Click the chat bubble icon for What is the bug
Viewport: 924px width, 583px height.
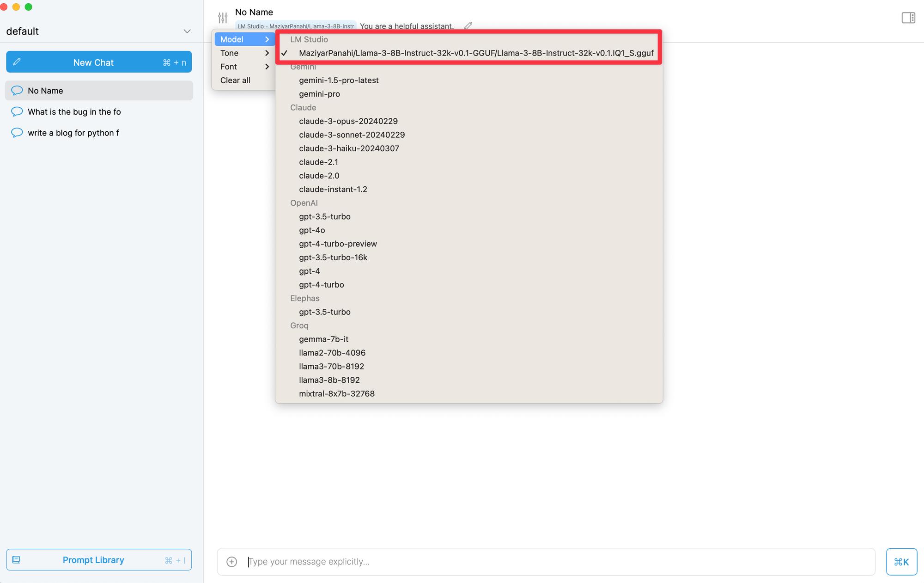(x=17, y=111)
